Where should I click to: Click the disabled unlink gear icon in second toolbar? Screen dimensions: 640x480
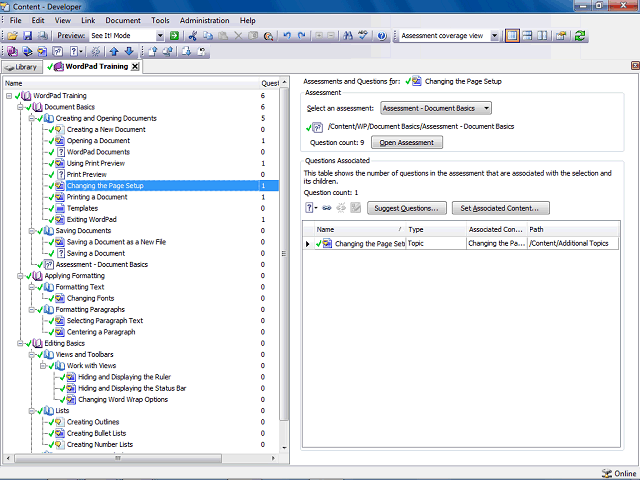[96, 51]
